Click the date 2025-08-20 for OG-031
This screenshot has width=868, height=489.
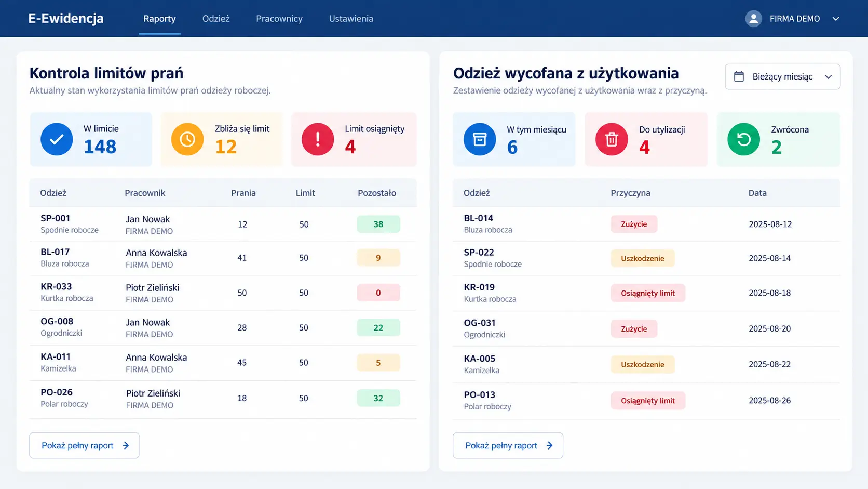click(x=770, y=328)
